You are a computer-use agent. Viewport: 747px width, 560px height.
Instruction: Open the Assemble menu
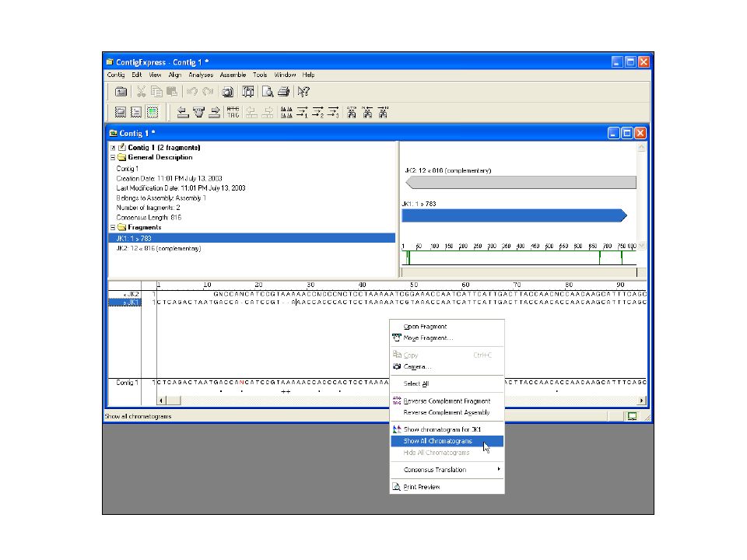233,75
